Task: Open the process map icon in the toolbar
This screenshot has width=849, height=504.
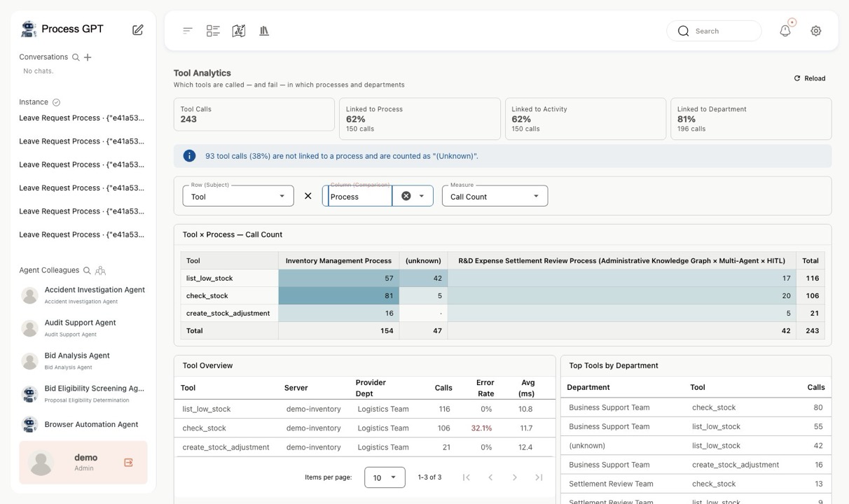Action: pos(239,31)
